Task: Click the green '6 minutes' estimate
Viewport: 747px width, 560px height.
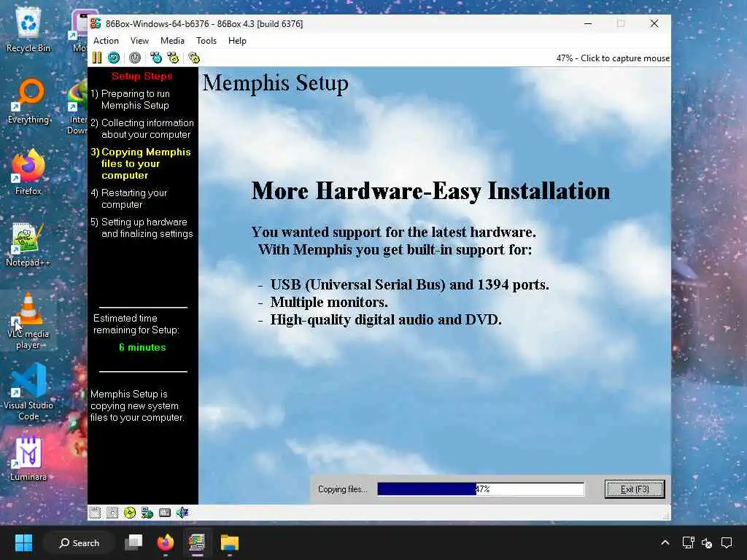Action: tap(142, 348)
